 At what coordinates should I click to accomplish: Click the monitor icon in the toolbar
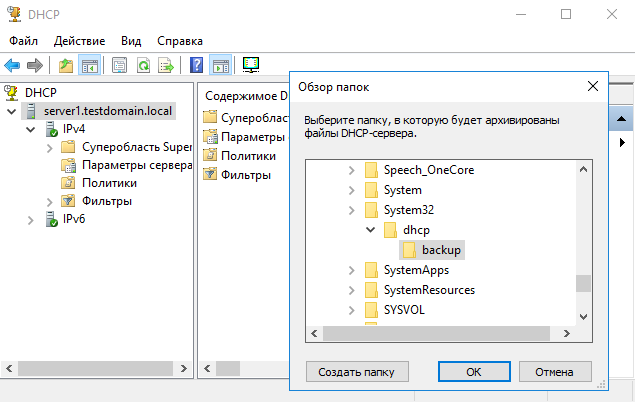[251, 65]
